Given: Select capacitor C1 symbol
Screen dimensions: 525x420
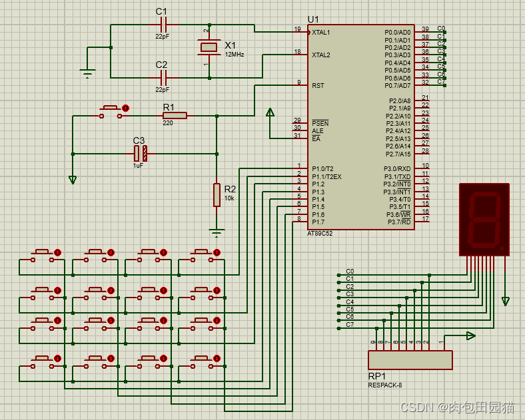Looking at the screenshot, I should coord(164,25).
